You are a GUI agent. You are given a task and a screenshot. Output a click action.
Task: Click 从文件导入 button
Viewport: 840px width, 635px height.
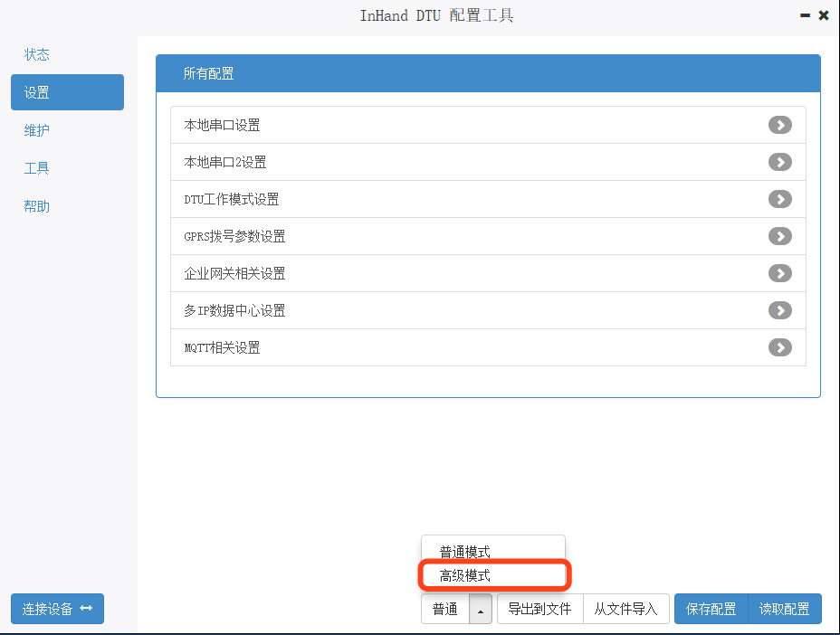click(x=625, y=610)
